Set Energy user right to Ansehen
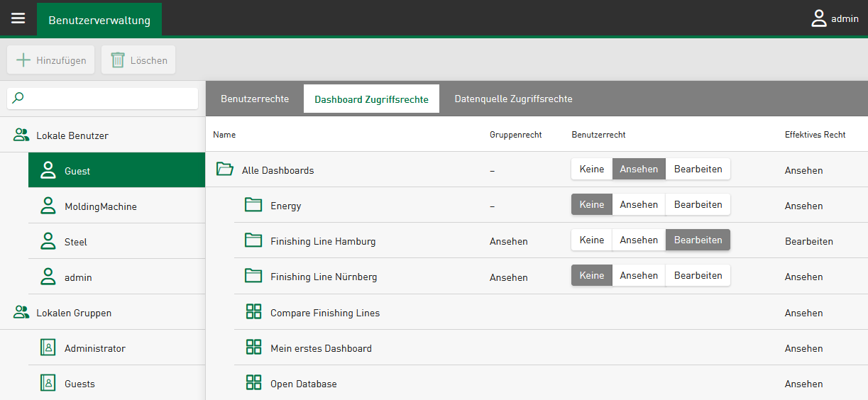Screen dimensions: 868x400 639,204
